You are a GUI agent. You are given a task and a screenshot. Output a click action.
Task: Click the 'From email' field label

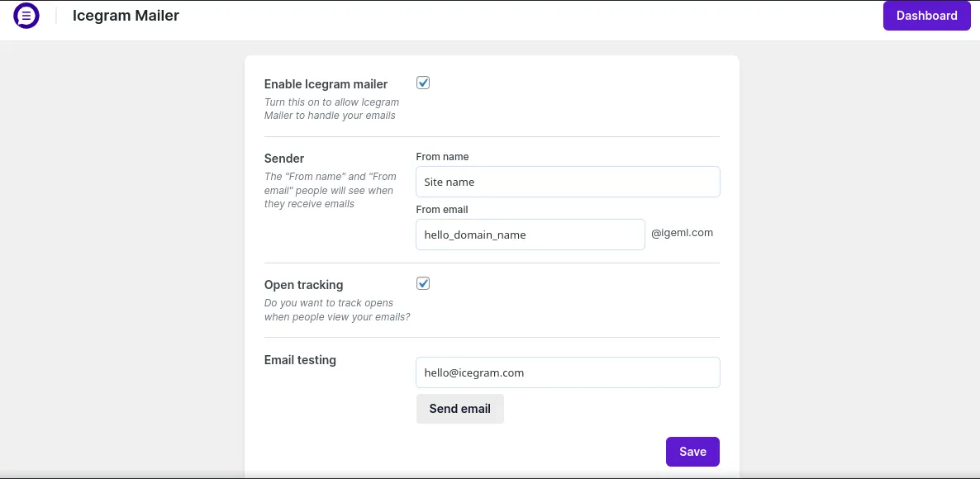coord(442,210)
